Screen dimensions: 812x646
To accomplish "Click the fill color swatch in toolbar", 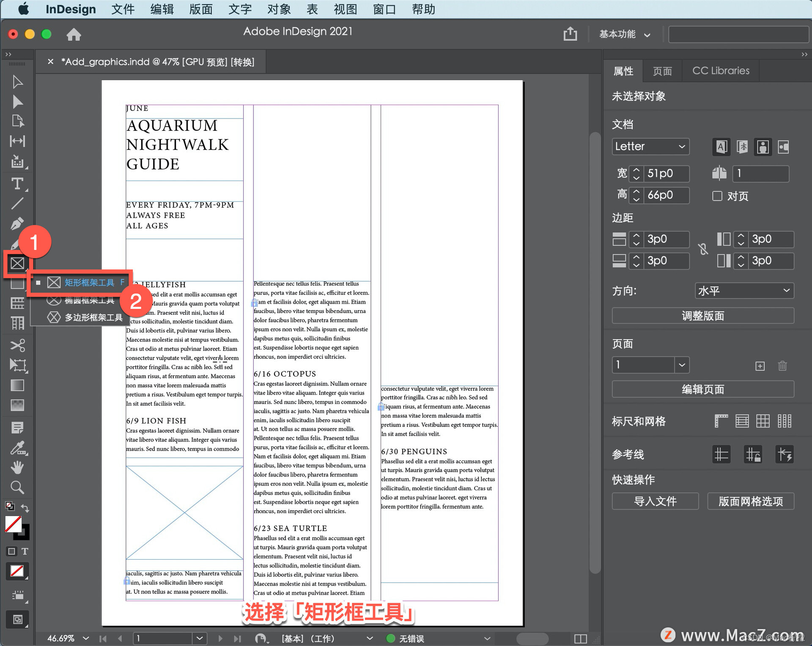I will pos(13,524).
